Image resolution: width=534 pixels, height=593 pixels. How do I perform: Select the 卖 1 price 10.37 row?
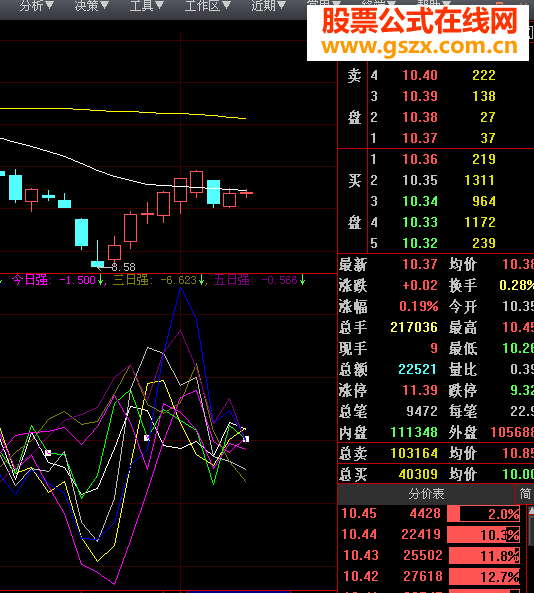pos(435,138)
